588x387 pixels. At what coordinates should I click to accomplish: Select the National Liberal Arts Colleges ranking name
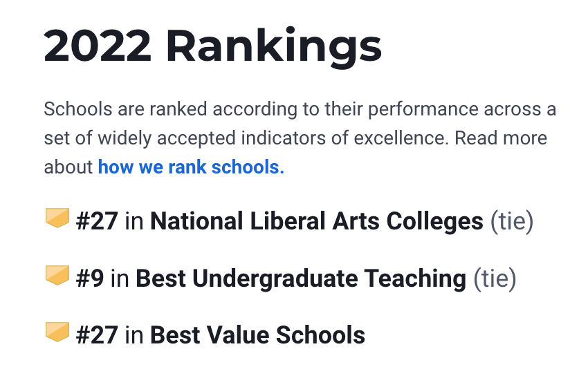point(316,222)
